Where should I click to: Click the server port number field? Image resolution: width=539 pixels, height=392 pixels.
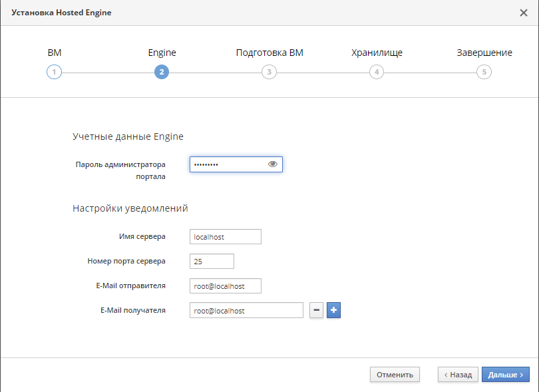pyautogui.click(x=212, y=262)
